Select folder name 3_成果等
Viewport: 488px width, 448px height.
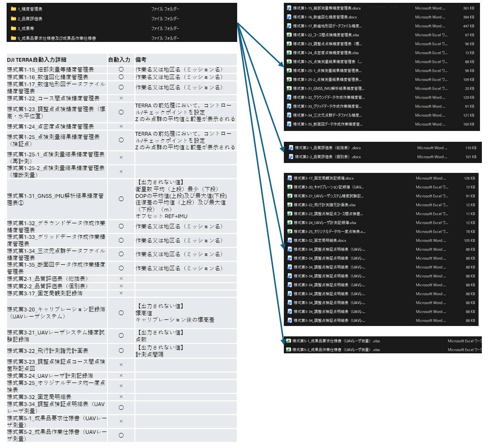click(x=26, y=28)
